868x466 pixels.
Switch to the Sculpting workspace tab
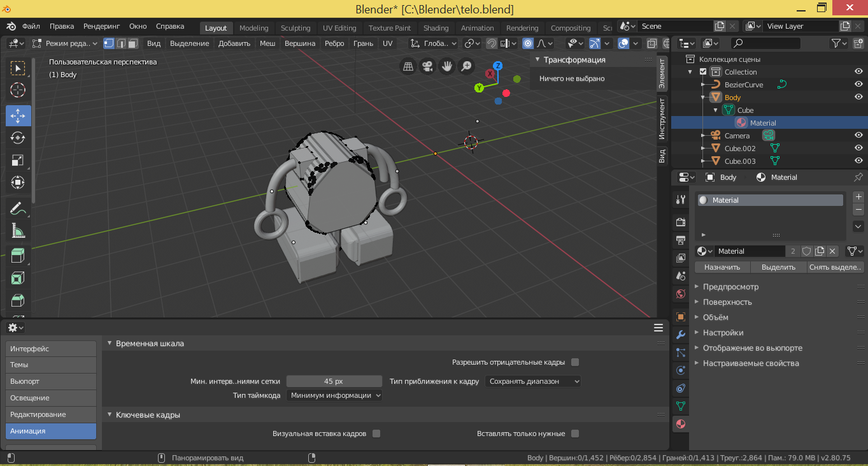pos(295,28)
